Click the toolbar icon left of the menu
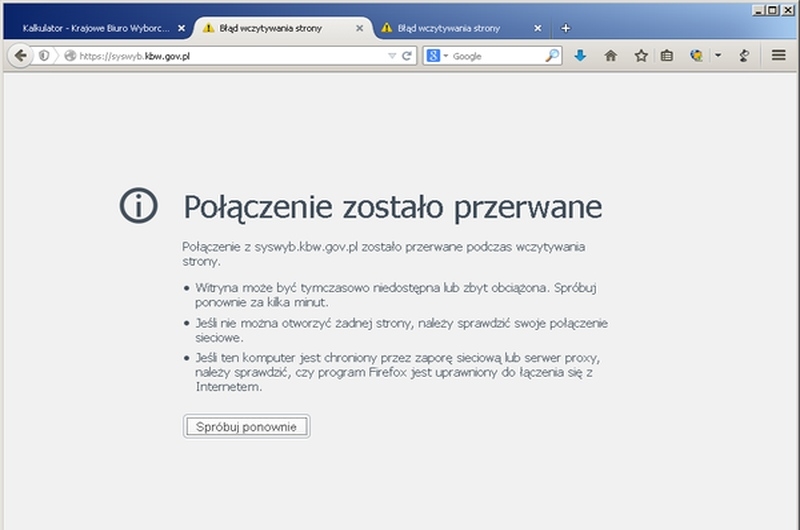The width and height of the screenshot is (800, 530). [x=744, y=56]
